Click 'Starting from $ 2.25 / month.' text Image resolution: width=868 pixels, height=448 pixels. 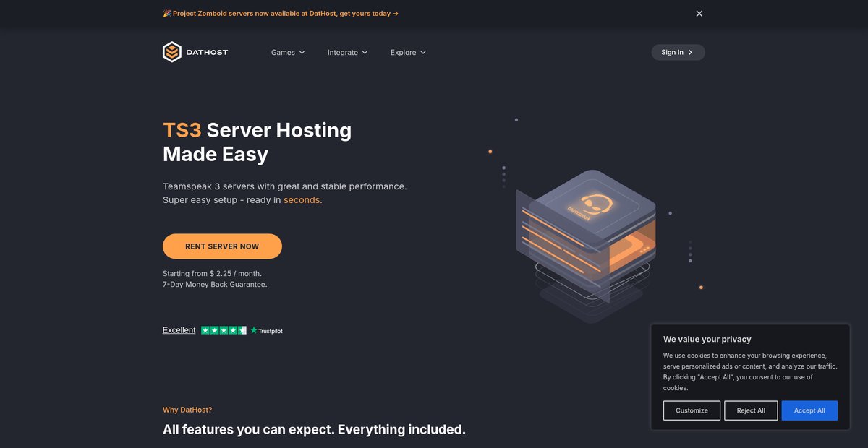point(212,274)
